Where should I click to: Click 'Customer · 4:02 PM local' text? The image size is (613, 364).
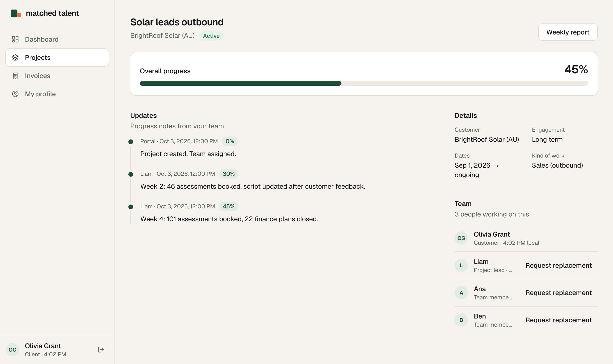pos(506,243)
